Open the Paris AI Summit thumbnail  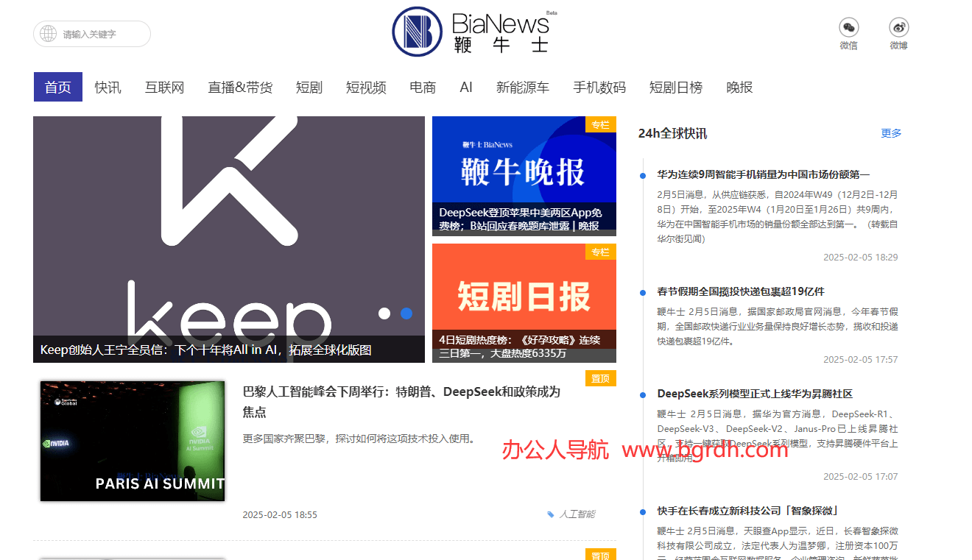tap(133, 441)
